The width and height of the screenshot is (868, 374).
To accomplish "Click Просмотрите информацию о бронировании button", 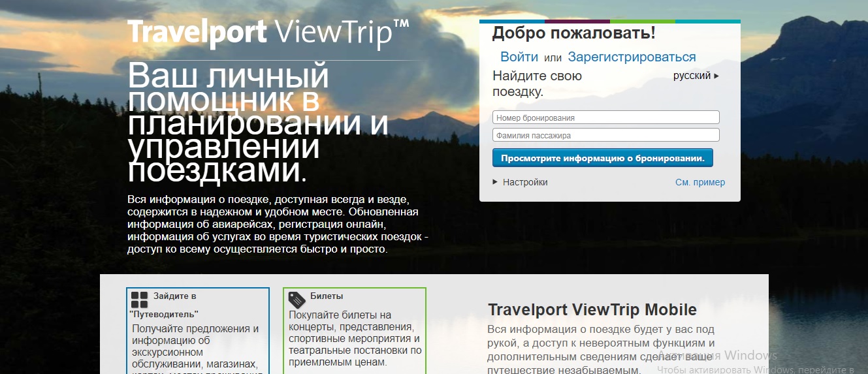I will [602, 158].
